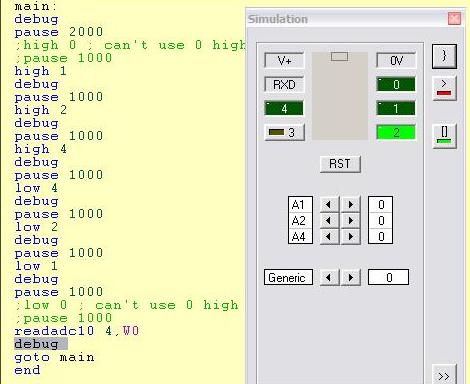Click the A4 value field
Viewport: 470px width, 384px height.
(x=381, y=236)
